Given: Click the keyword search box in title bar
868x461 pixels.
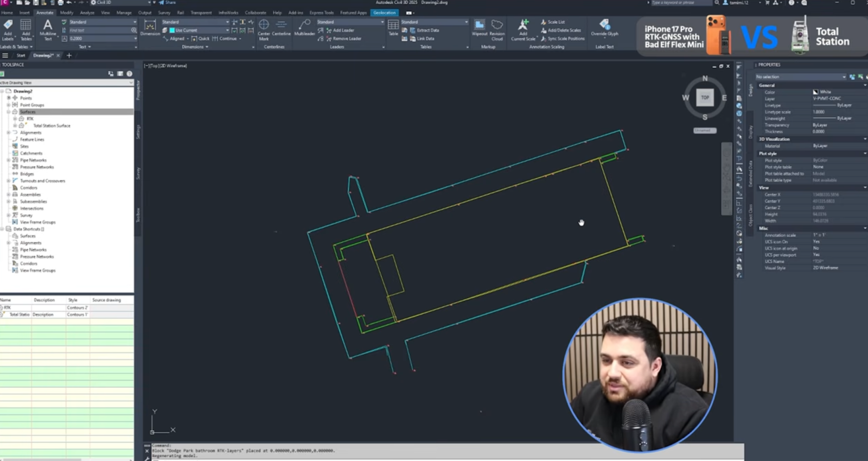Looking at the screenshot, I should (x=681, y=3).
